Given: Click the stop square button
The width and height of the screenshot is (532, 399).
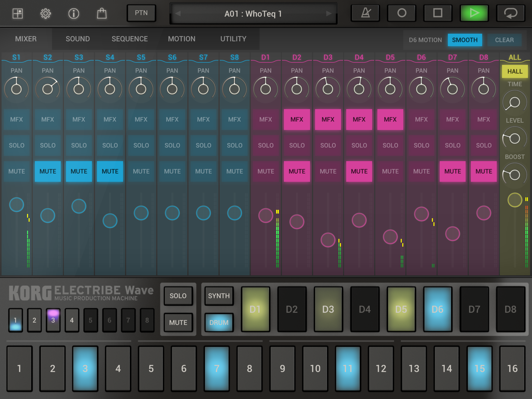Looking at the screenshot, I should pyautogui.click(x=438, y=13).
